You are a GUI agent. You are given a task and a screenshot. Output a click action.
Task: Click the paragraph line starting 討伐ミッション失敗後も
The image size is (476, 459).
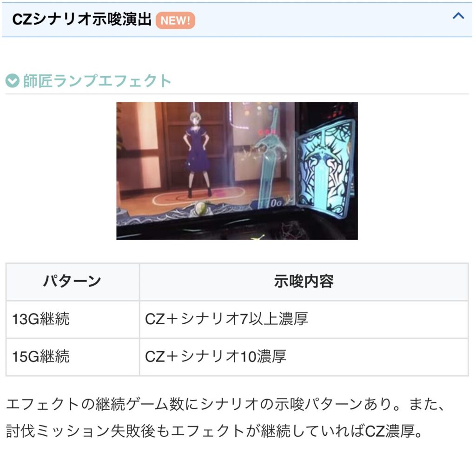[214, 431]
